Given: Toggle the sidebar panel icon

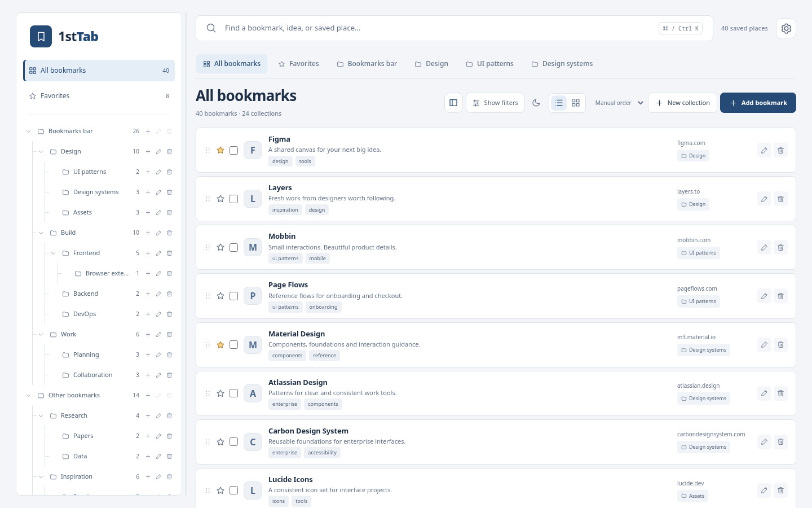Looking at the screenshot, I should (453, 103).
